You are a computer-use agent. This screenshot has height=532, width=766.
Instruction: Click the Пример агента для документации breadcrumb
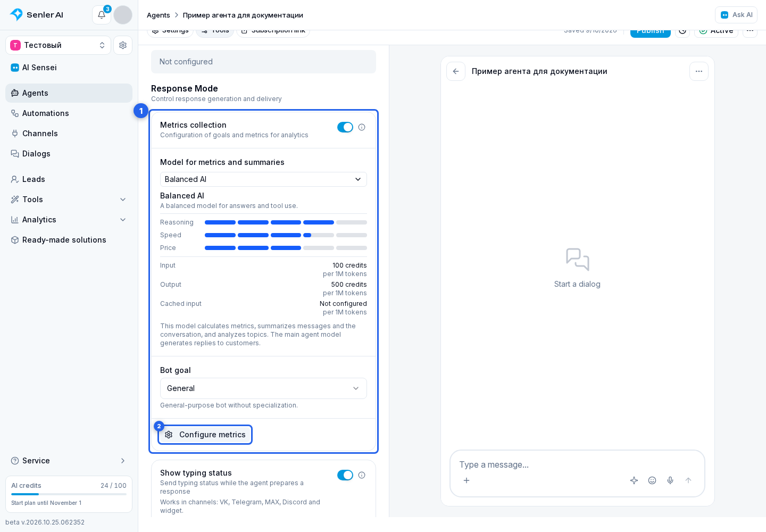tap(243, 15)
